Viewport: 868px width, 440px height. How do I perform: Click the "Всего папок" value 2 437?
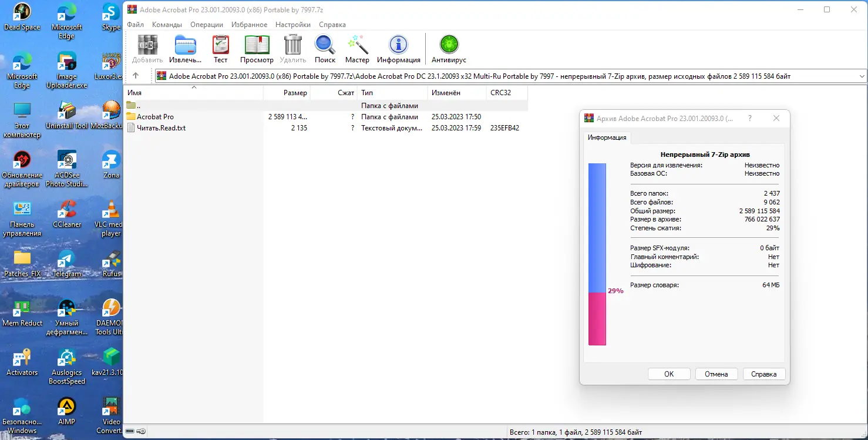pos(772,193)
